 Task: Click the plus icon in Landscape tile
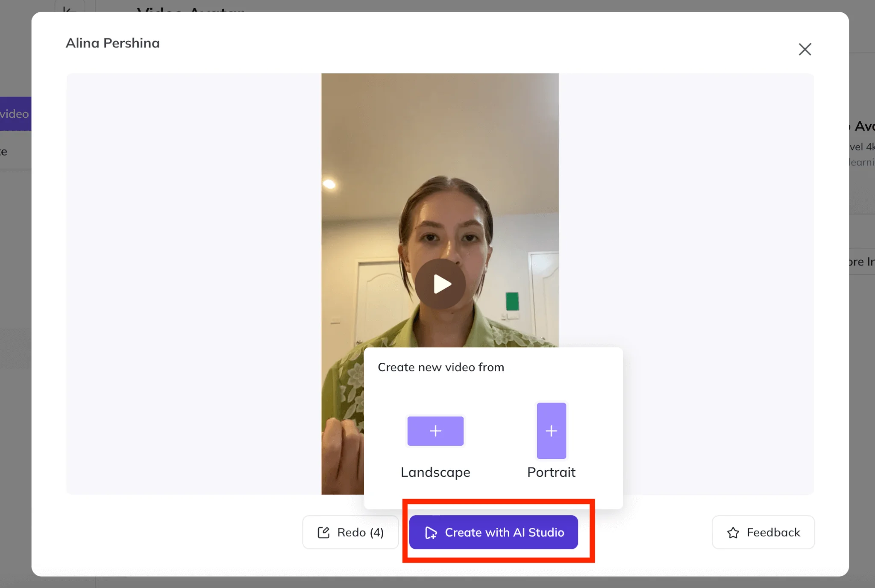[x=435, y=431]
